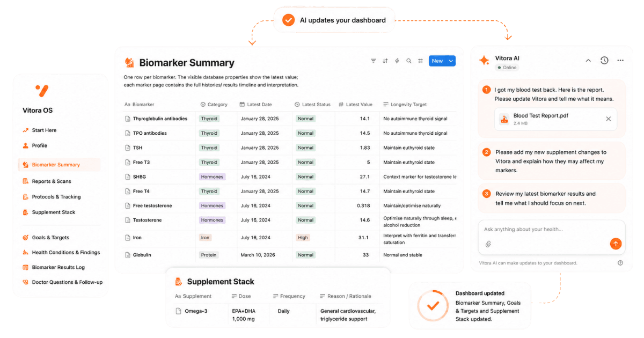Click the attach file paperclip icon
This screenshot has width=644, height=338.
point(488,244)
